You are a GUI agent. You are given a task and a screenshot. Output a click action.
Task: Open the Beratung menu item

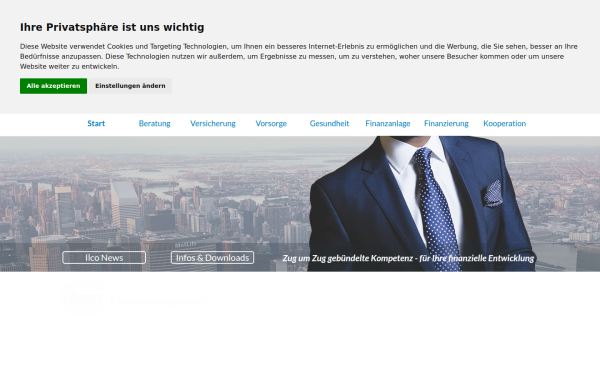(x=155, y=123)
